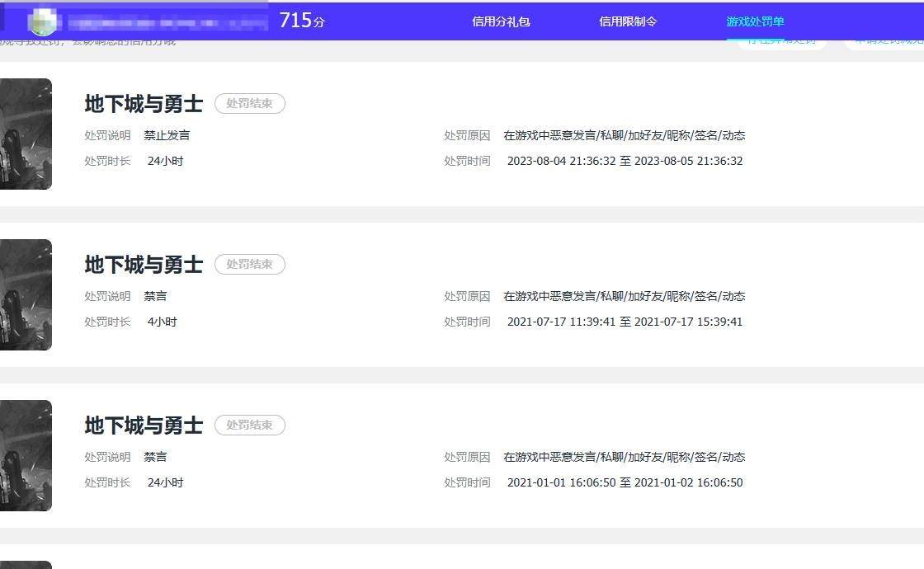Click the 715分 credit score
The width and height of the screenshot is (924, 569).
point(302,21)
